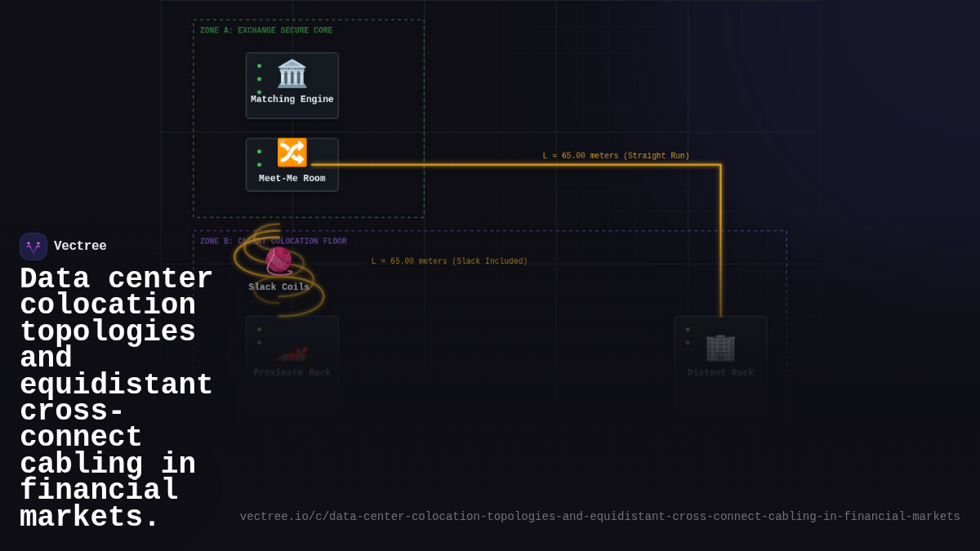This screenshot has width=980, height=551.
Task: Toggle the green status indicator on Meet-Me Room
Action: click(x=260, y=150)
